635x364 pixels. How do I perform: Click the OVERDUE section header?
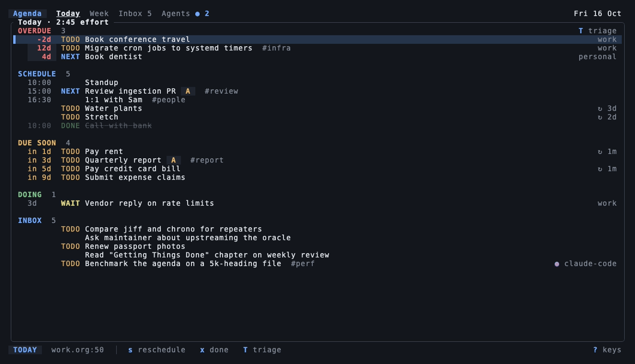35,31
